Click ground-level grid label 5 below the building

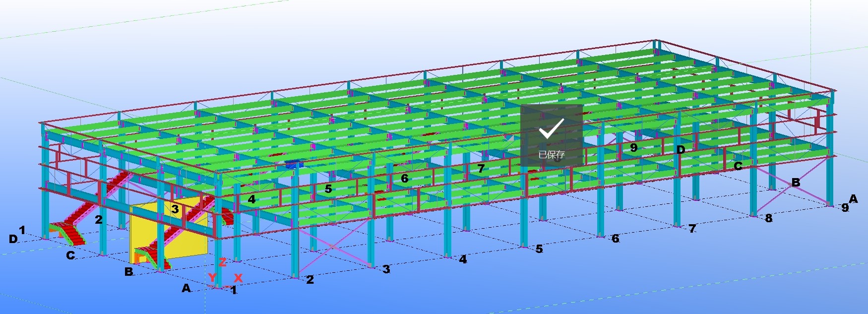pos(539,249)
